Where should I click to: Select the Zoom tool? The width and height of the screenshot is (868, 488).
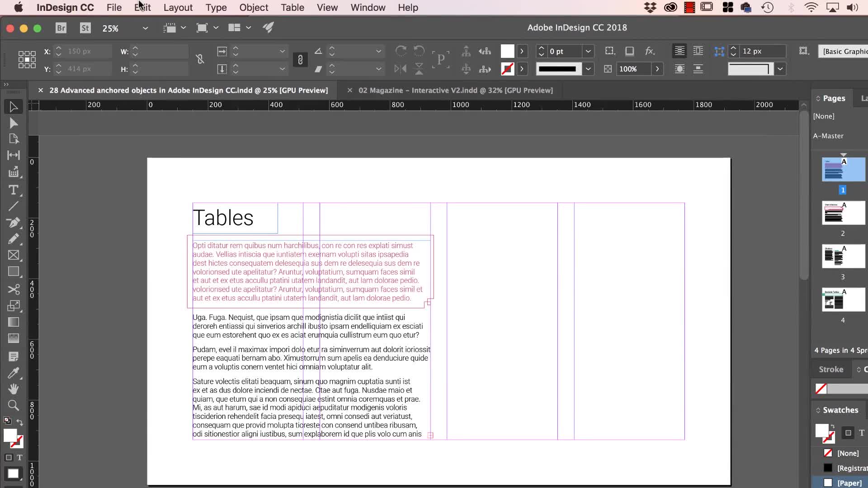13,405
